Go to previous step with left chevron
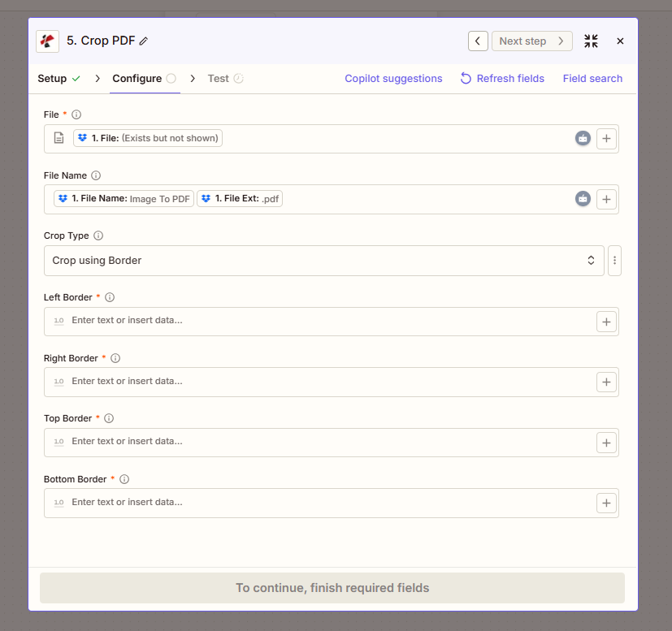This screenshot has height=631, width=672. point(478,41)
